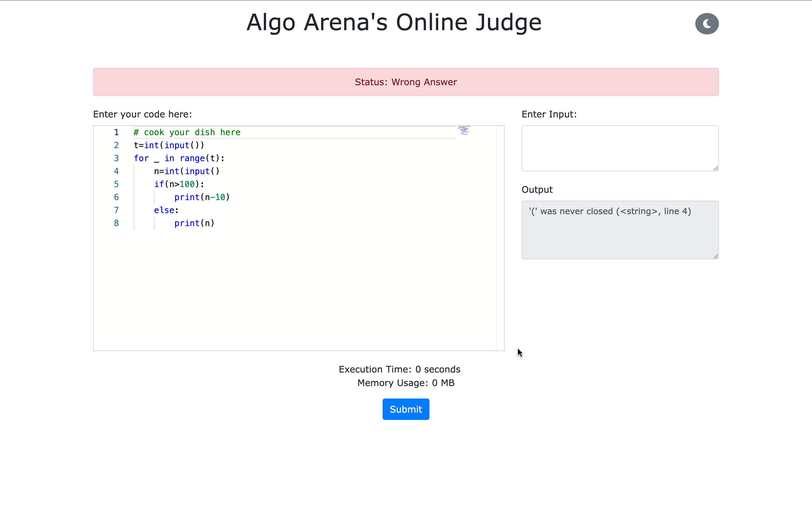Click line number 6 in editor gutter

click(x=116, y=197)
